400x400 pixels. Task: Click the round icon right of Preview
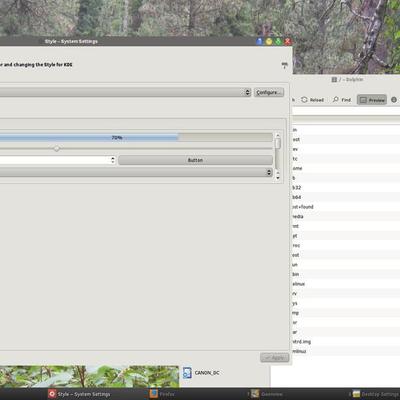(394, 100)
